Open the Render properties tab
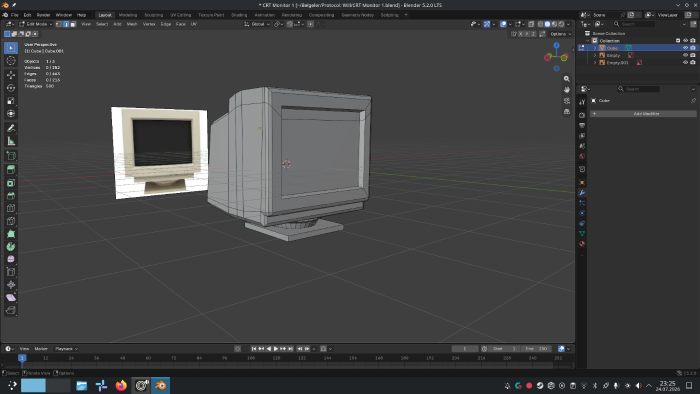 click(582, 115)
